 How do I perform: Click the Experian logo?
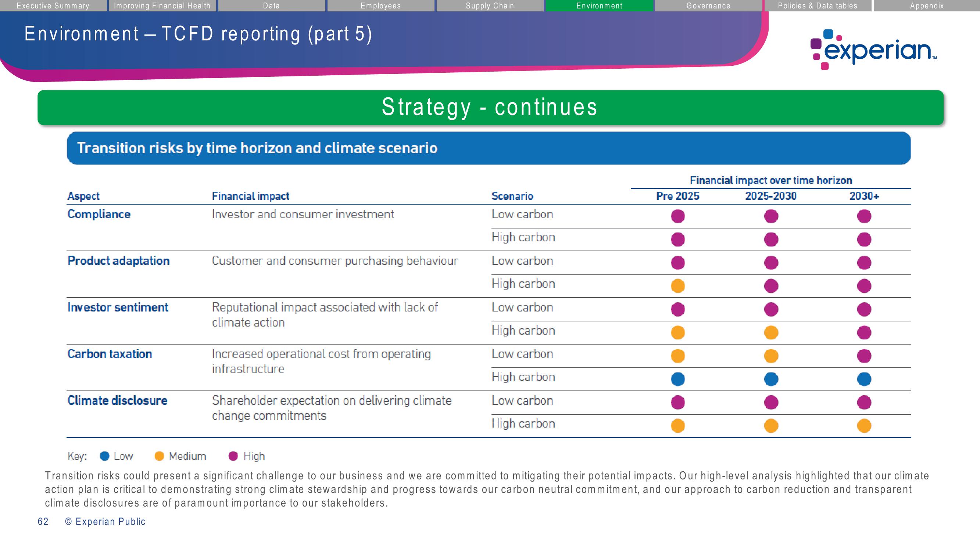873,50
